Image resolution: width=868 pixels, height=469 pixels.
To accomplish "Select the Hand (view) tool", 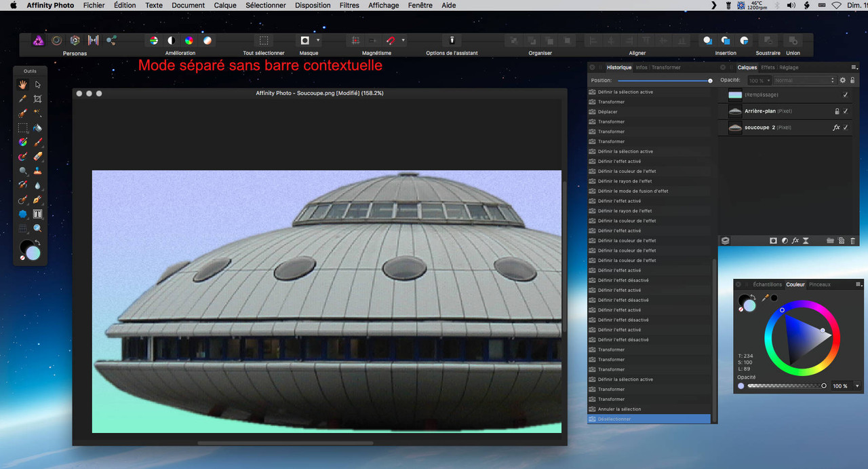I will [22, 85].
